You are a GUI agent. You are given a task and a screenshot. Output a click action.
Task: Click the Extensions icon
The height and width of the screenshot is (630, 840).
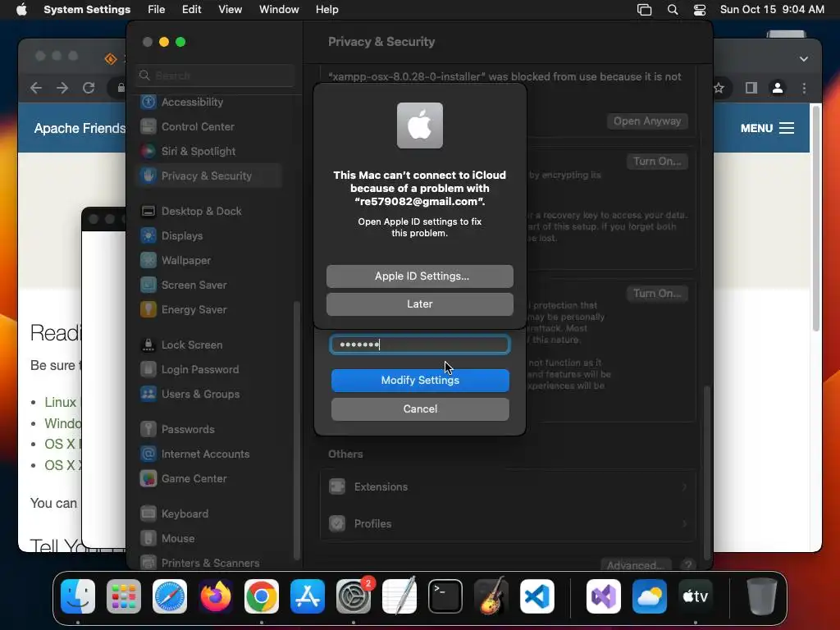tap(337, 486)
